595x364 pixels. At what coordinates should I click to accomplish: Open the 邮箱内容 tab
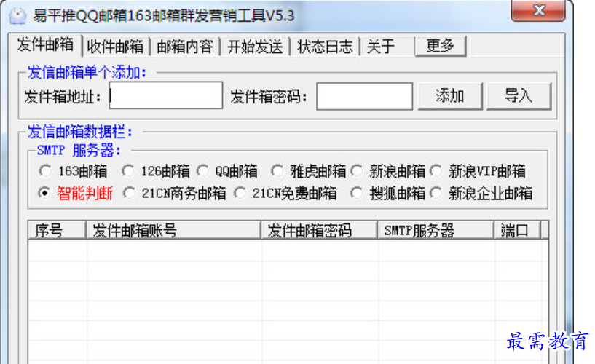[x=185, y=47]
